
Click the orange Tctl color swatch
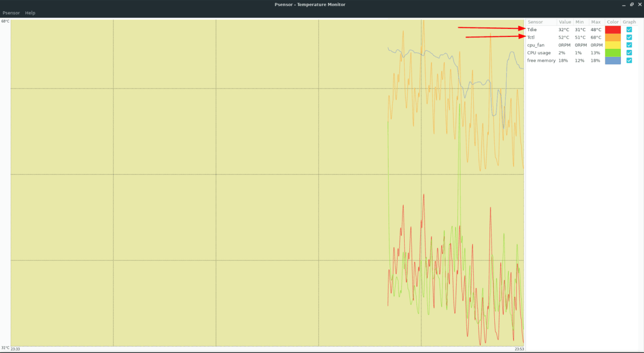[x=612, y=37]
